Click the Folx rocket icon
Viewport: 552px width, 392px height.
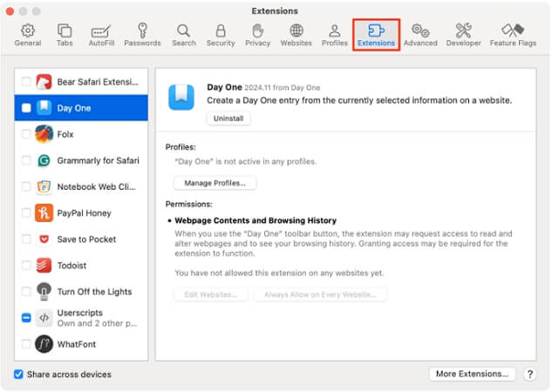point(44,134)
